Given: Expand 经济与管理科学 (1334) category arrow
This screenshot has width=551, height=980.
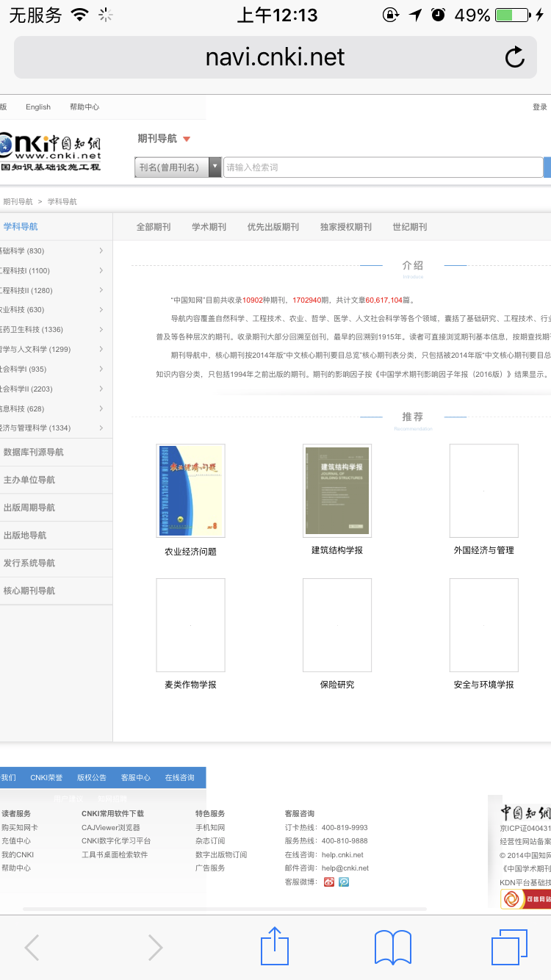Looking at the screenshot, I should pyautogui.click(x=101, y=428).
